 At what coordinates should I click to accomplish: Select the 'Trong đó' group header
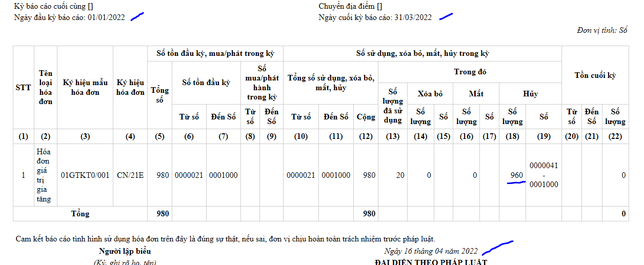click(x=470, y=72)
